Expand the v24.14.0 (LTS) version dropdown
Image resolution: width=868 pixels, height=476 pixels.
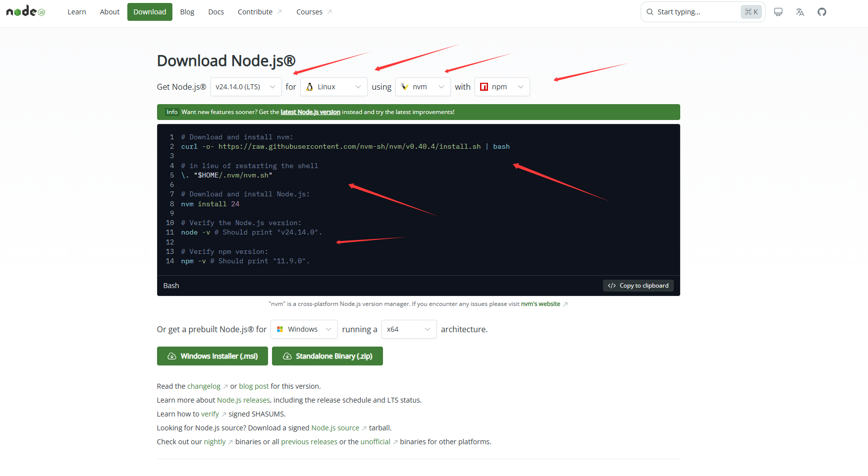[x=246, y=87]
